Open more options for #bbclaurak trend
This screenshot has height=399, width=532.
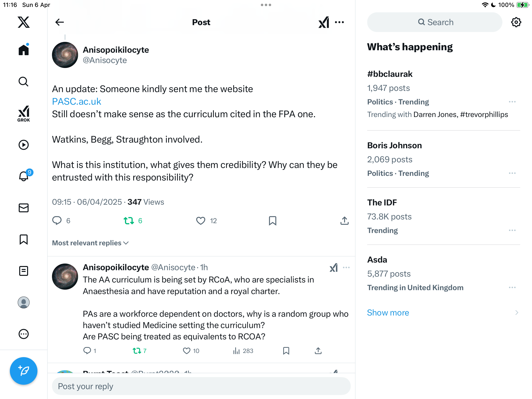(x=512, y=102)
